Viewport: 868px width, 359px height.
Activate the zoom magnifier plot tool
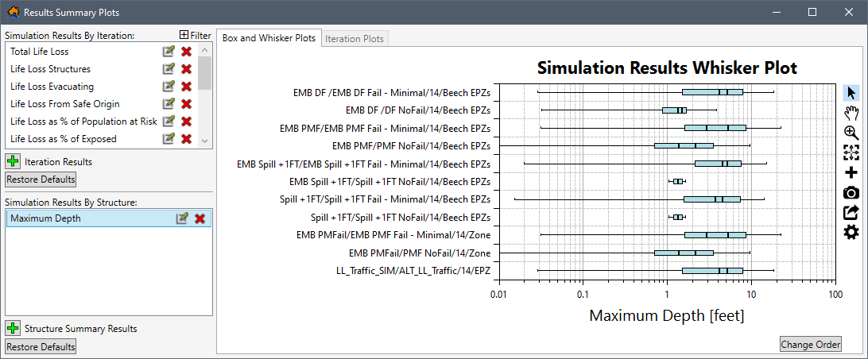(x=851, y=133)
